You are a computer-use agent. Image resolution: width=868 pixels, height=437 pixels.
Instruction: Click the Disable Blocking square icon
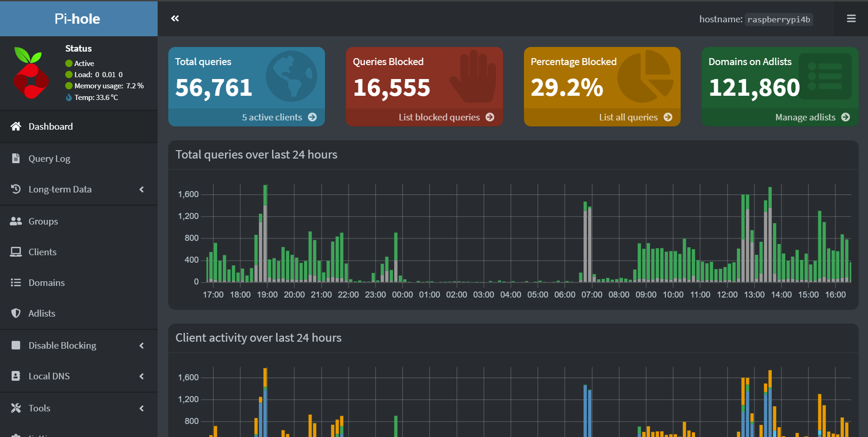coord(16,345)
